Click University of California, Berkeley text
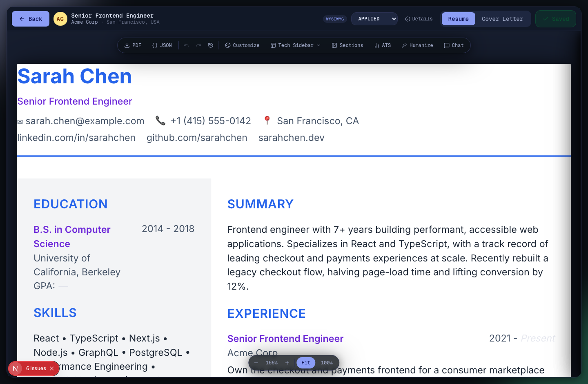588x384 pixels. [77, 265]
